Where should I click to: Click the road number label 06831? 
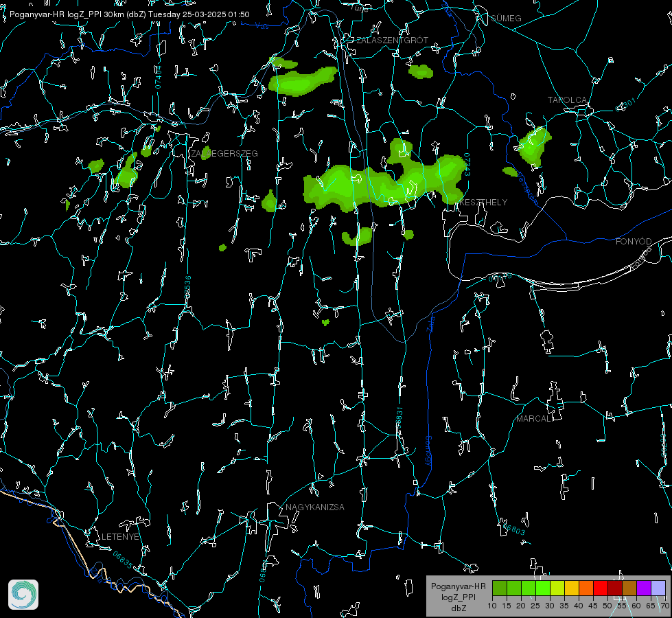click(399, 419)
